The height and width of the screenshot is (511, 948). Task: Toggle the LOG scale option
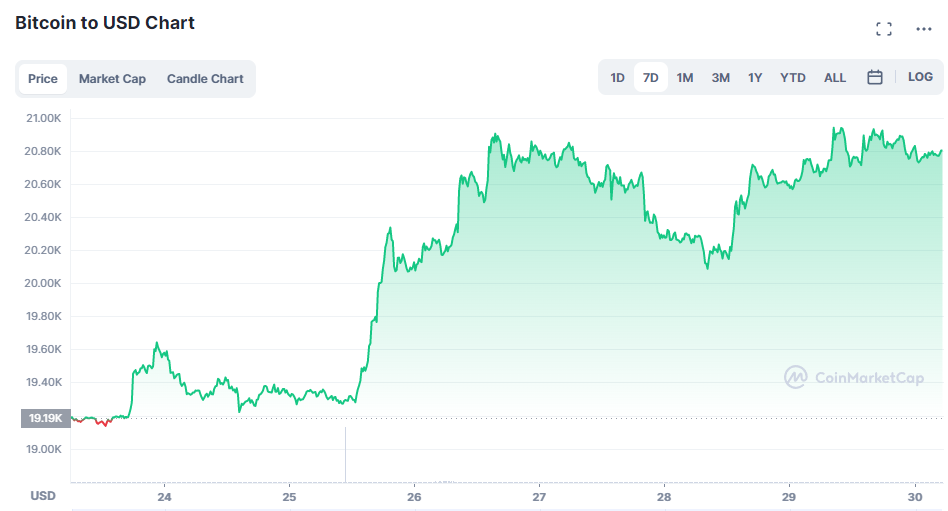click(920, 77)
